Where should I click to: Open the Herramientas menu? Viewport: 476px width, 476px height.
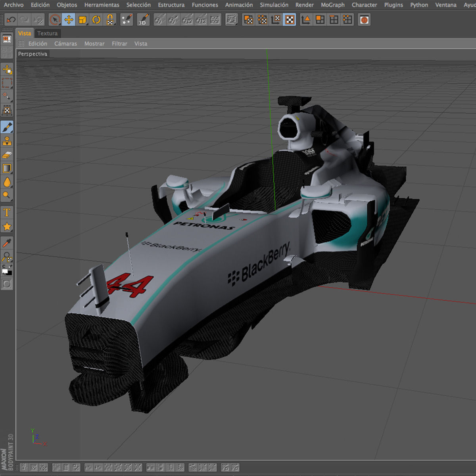102,5
